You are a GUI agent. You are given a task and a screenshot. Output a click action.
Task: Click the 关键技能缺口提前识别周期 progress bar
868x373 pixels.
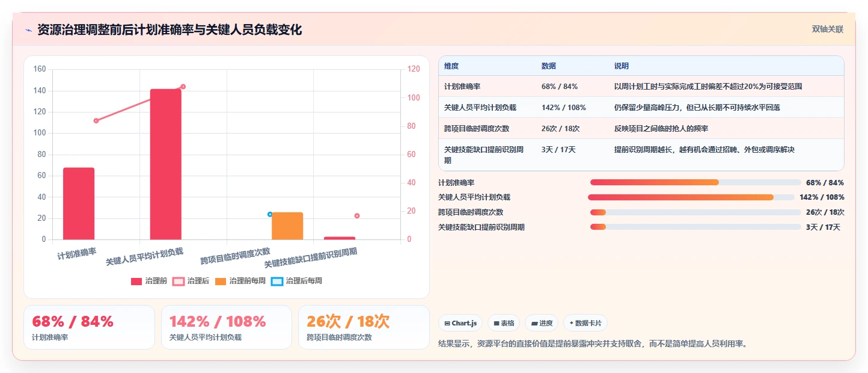pos(695,227)
